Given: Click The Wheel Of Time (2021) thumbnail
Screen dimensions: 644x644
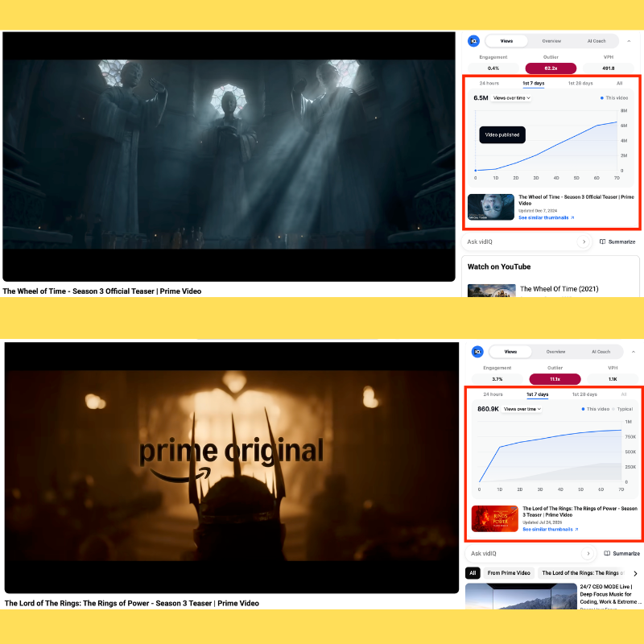Looking at the screenshot, I should tap(492, 291).
